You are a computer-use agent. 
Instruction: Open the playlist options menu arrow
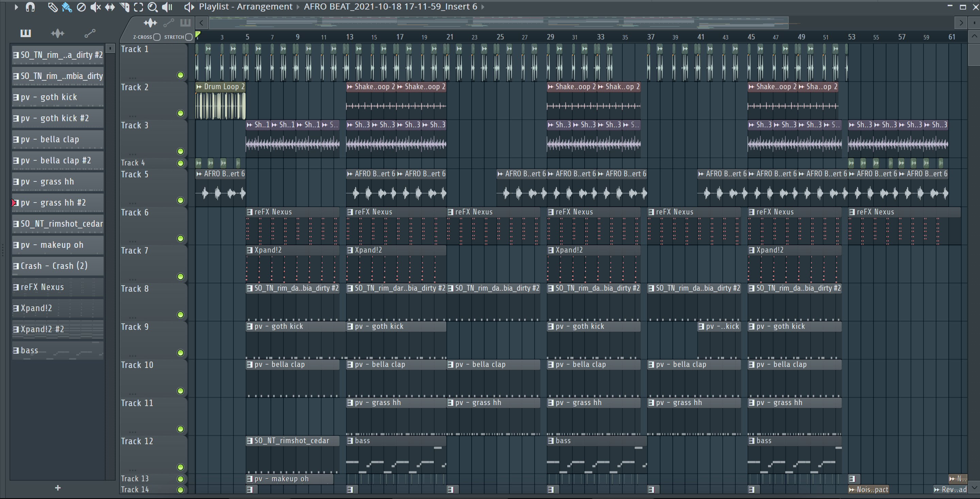point(16,6)
